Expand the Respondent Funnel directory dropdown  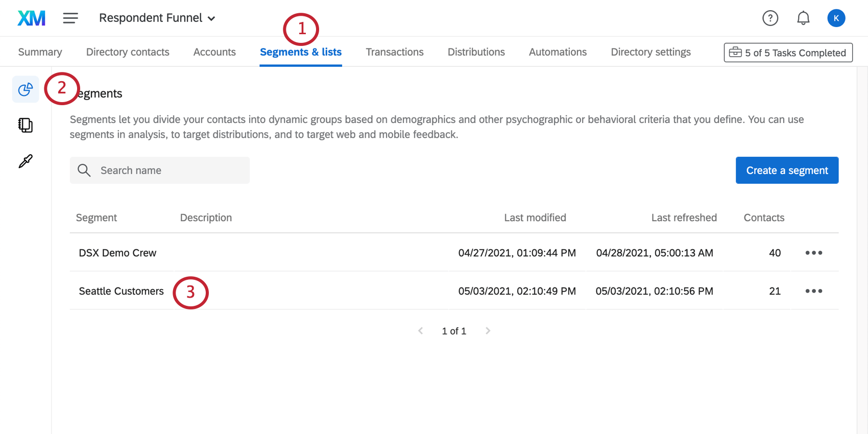point(157,18)
